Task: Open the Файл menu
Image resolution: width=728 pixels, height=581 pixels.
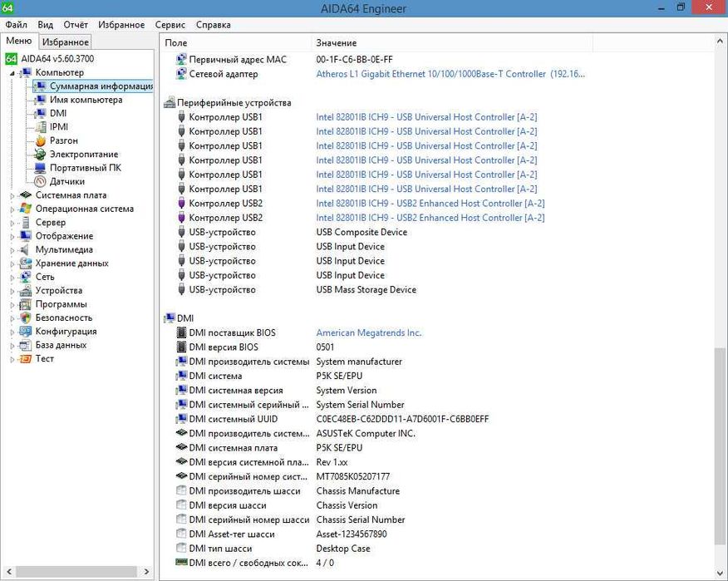Action: pos(17,25)
